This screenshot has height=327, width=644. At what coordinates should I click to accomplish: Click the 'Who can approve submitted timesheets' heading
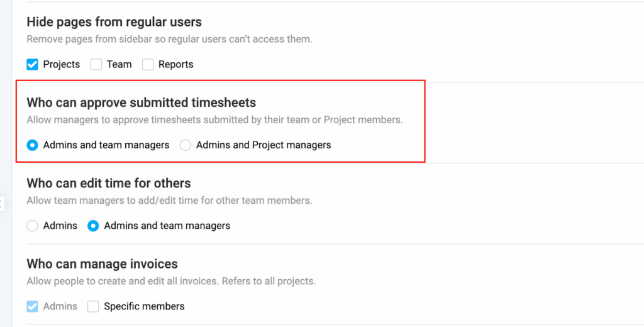tap(141, 103)
